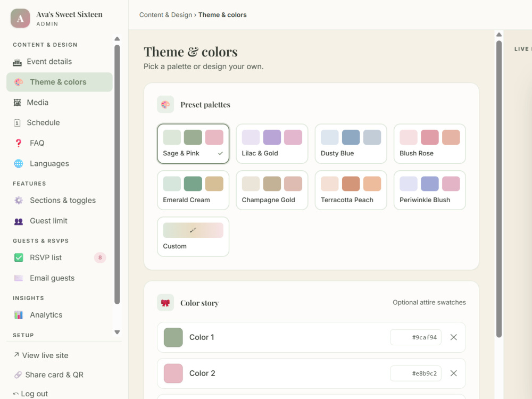Select the Dusty Blue palette
Image resolution: width=532 pixels, height=399 pixels.
pyautogui.click(x=351, y=144)
